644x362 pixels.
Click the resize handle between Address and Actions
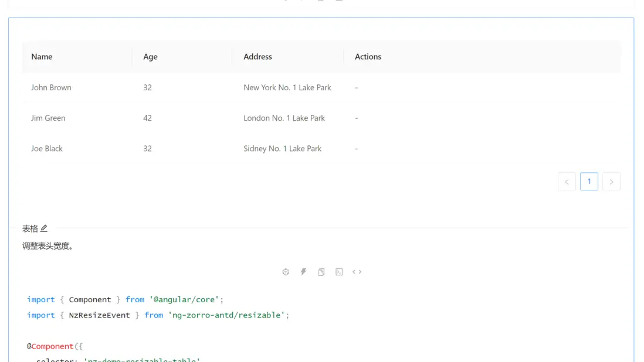(344, 57)
